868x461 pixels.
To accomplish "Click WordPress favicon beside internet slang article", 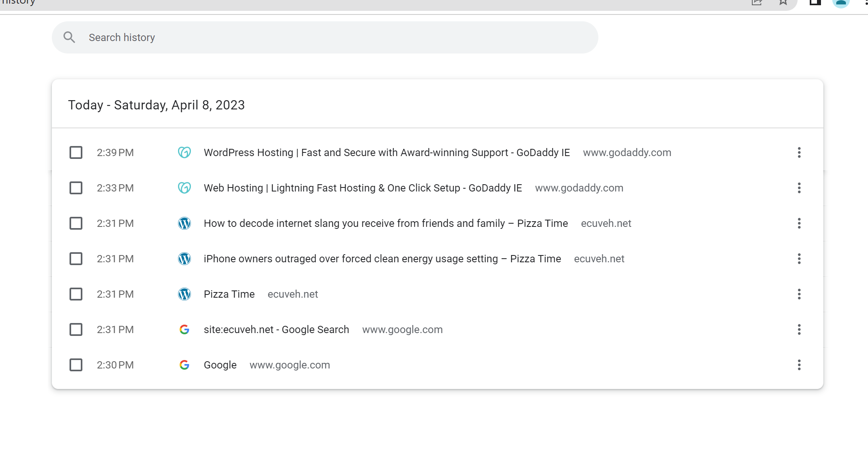I will (x=184, y=223).
